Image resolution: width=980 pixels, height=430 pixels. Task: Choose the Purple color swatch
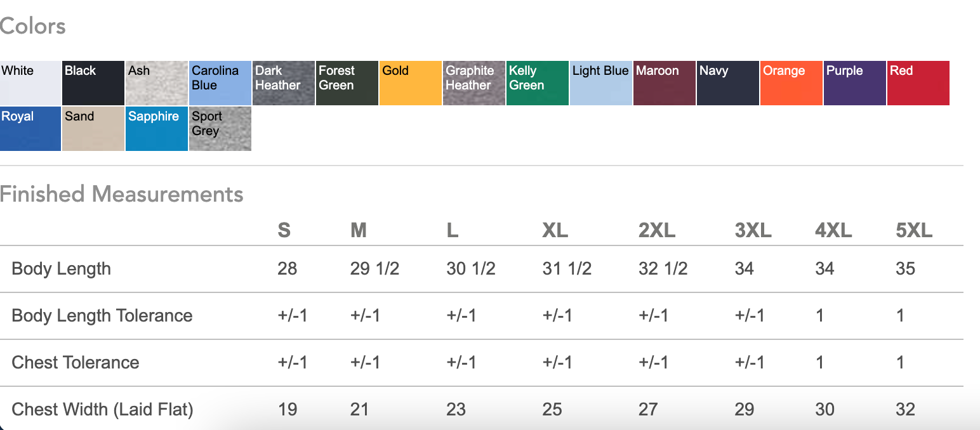coord(855,83)
